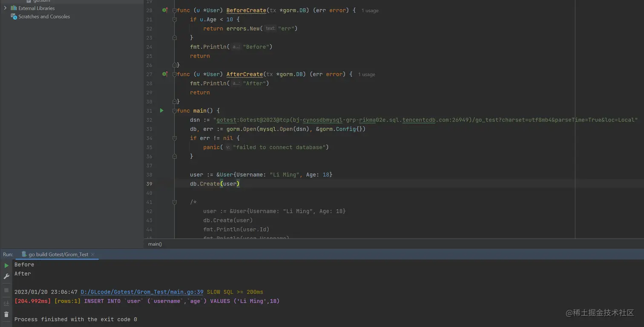Open run configuration wrench settings
644x327 pixels.
click(x=6, y=276)
